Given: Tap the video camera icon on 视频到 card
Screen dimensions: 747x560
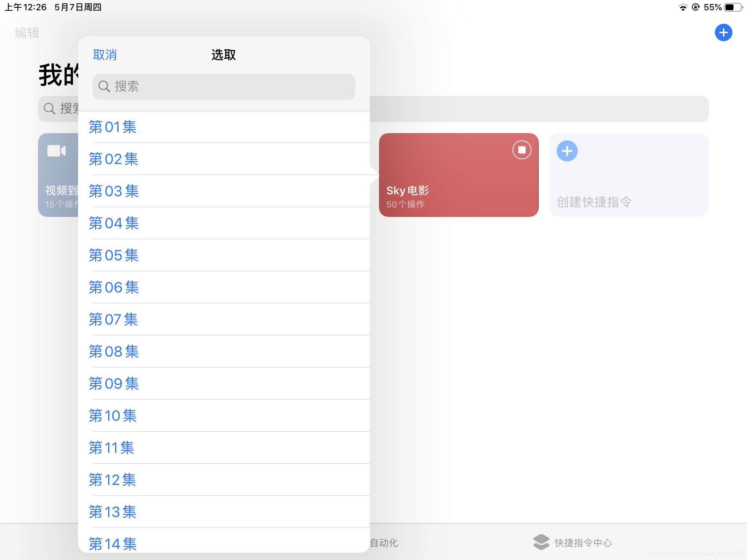Looking at the screenshot, I should 57,151.
